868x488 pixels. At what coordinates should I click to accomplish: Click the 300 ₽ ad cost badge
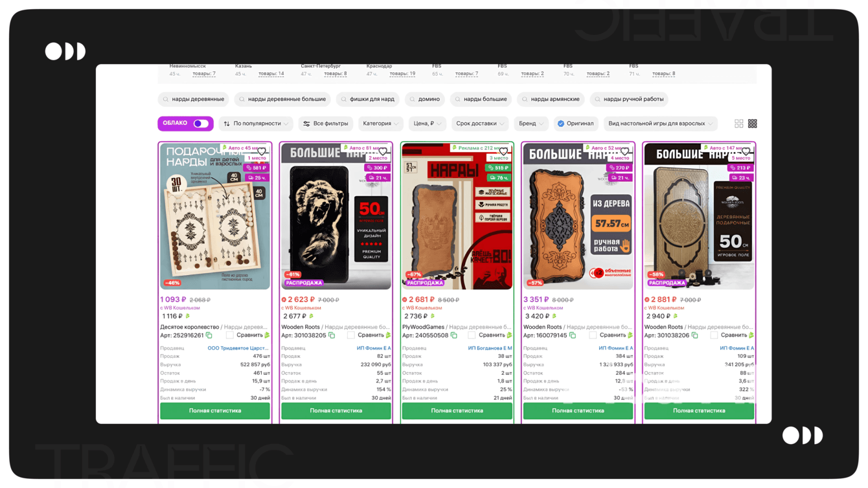click(x=376, y=168)
